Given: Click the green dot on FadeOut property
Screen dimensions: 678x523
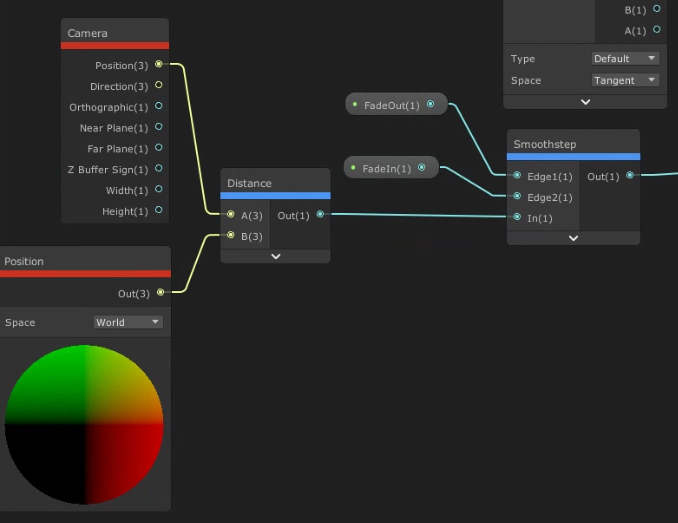Looking at the screenshot, I should [x=355, y=104].
